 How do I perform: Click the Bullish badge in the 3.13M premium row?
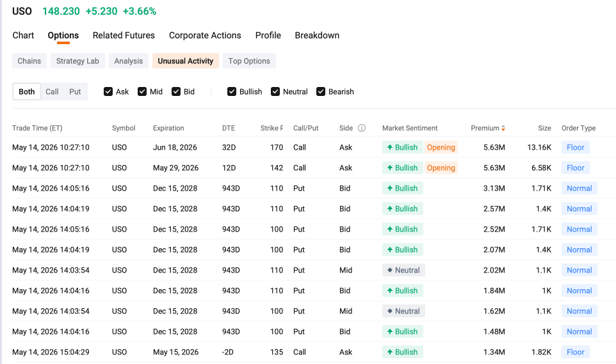[403, 188]
